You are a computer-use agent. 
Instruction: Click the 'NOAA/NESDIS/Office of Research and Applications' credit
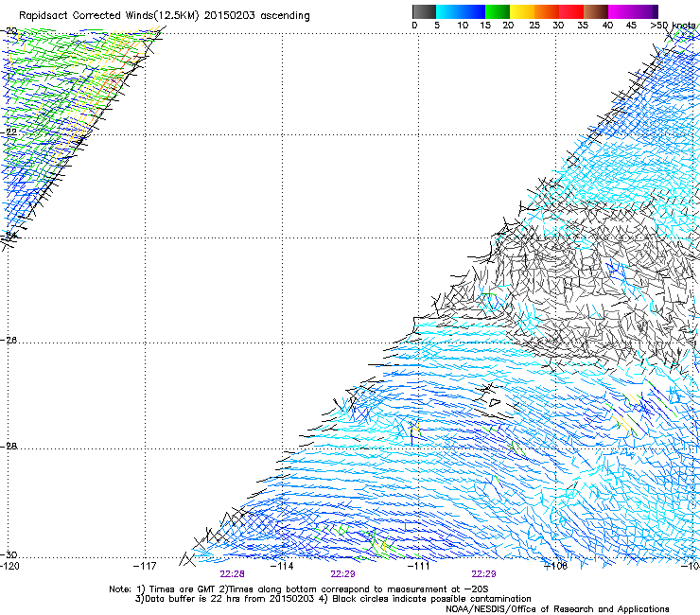tap(557, 609)
